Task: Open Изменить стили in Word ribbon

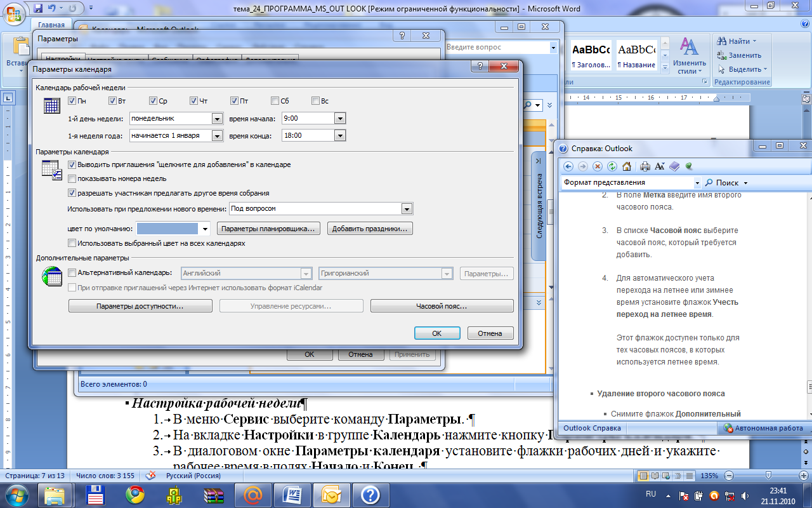Action: 690,56
